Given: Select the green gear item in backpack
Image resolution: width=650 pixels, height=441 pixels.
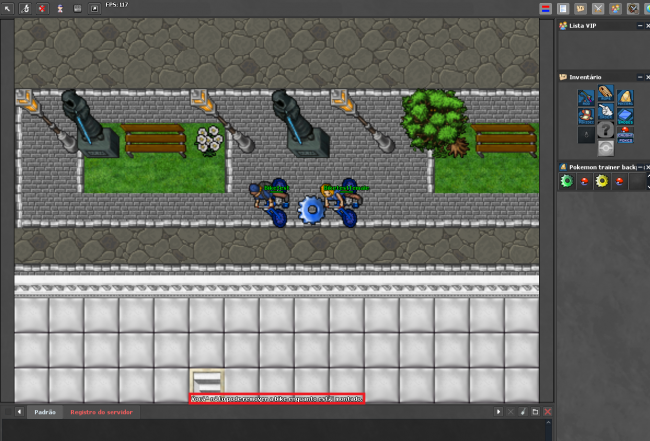Looking at the screenshot, I should 567,181.
